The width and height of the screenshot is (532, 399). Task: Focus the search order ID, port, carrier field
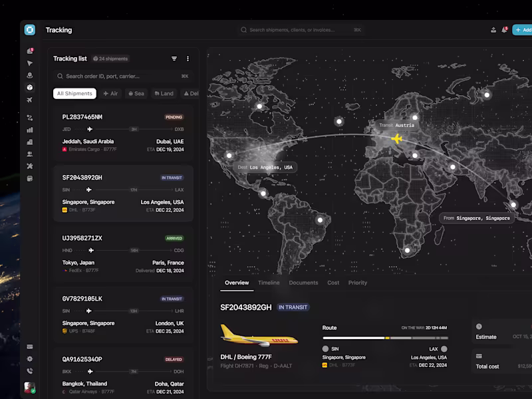point(123,76)
